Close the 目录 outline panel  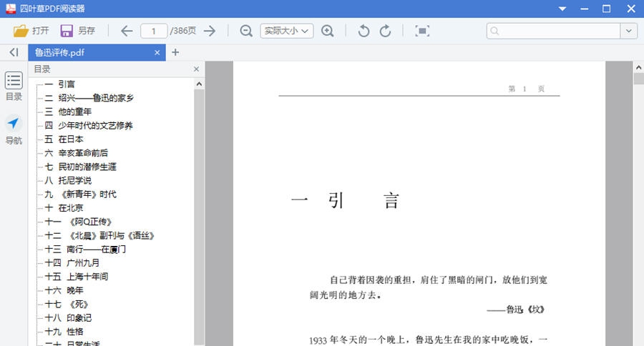[196, 69]
